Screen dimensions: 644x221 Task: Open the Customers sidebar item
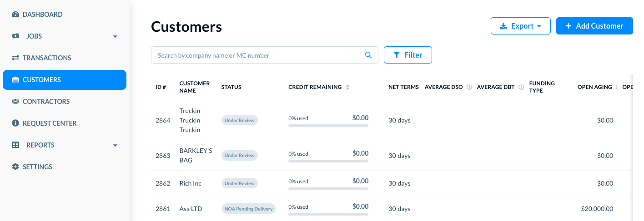tap(64, 80)
